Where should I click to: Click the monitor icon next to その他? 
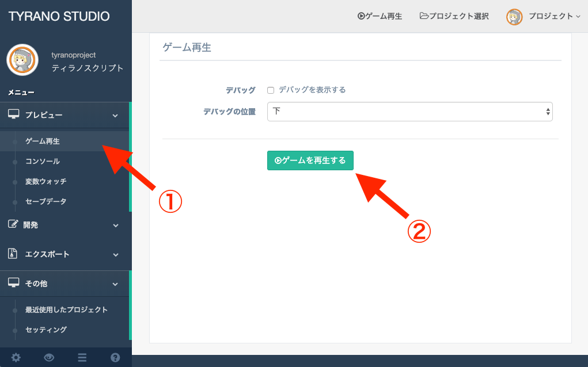tap(13, 283)
